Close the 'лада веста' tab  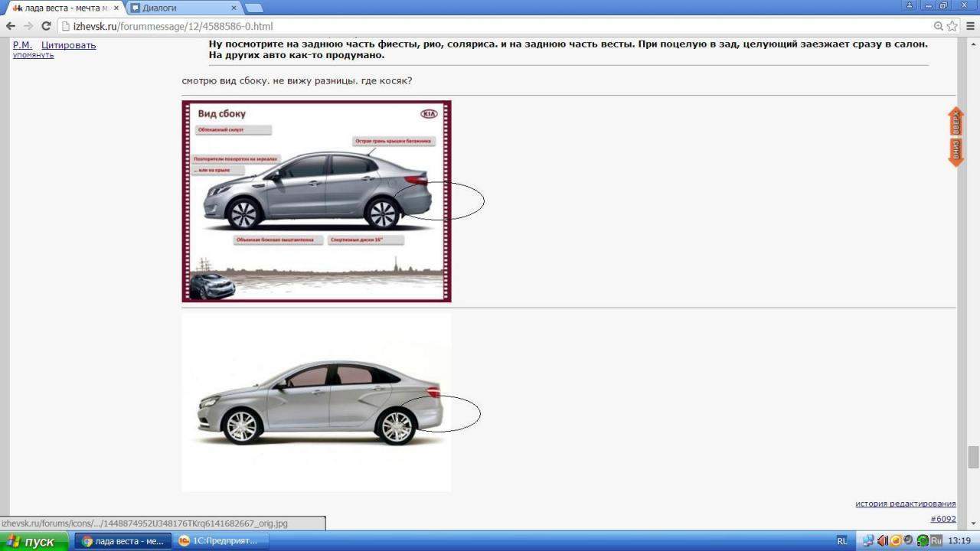116,8
